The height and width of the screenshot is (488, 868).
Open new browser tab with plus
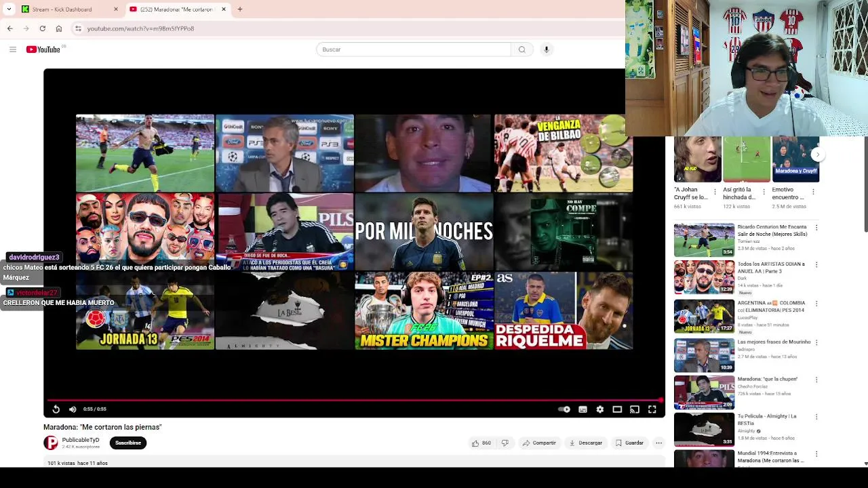(239, 9)
